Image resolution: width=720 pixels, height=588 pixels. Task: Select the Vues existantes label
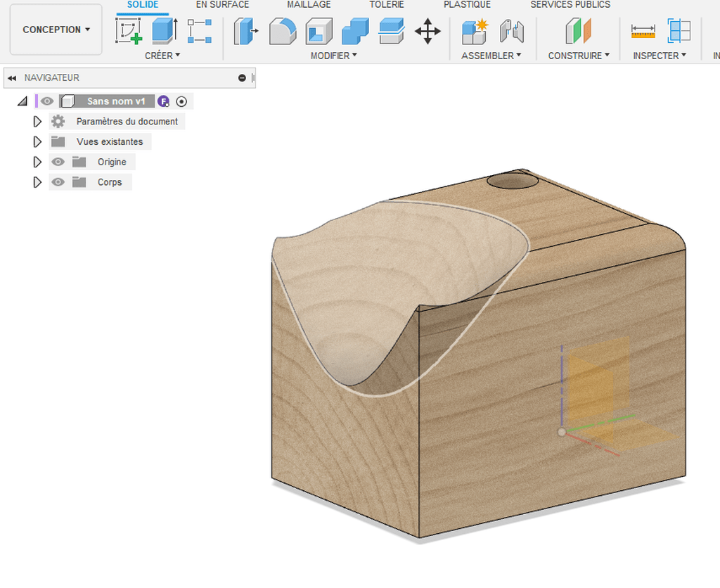tap(110, 141)
